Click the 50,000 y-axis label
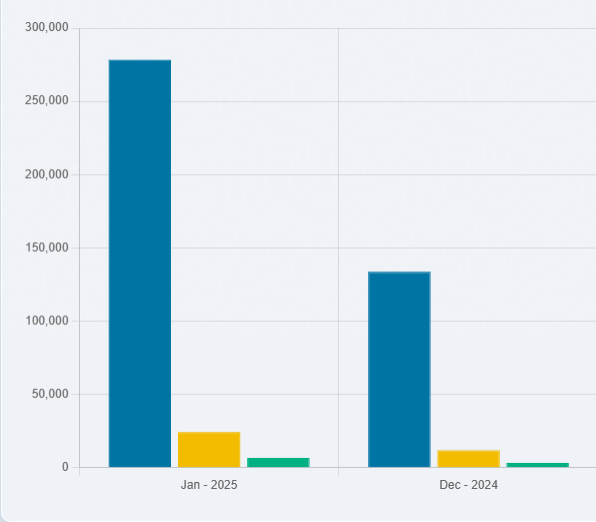Viewport: 596px width, 522px height. pos(50,394)
